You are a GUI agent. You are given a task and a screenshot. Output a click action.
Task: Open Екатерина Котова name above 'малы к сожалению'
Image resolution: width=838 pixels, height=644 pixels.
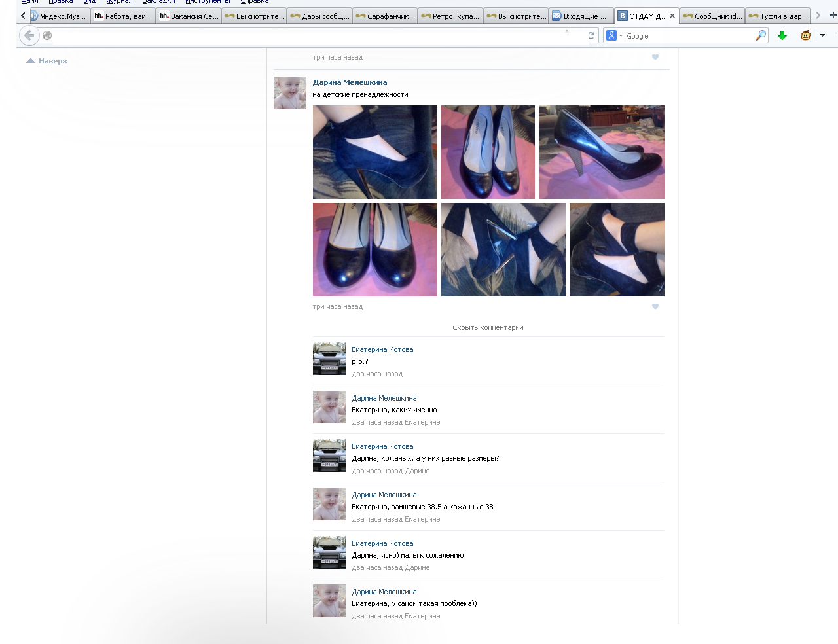pos(382,543)
